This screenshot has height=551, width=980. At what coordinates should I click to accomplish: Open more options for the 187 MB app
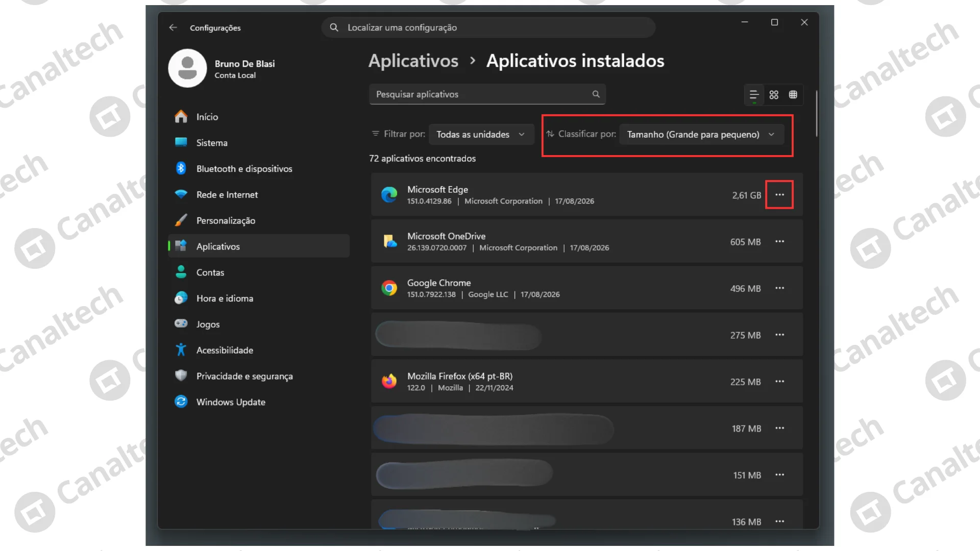[779, 428]
